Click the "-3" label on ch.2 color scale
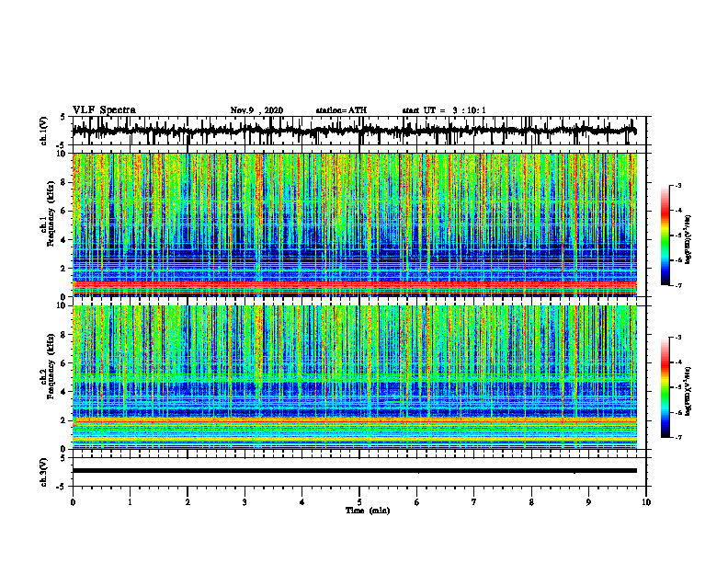Screen dimensions: 728x563 (x=678, y=338)
